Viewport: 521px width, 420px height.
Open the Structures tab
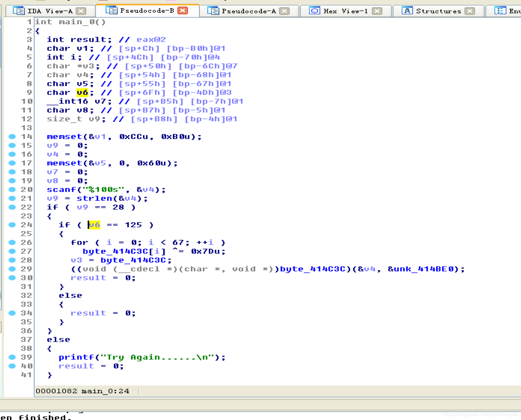(x=438, y=11)
